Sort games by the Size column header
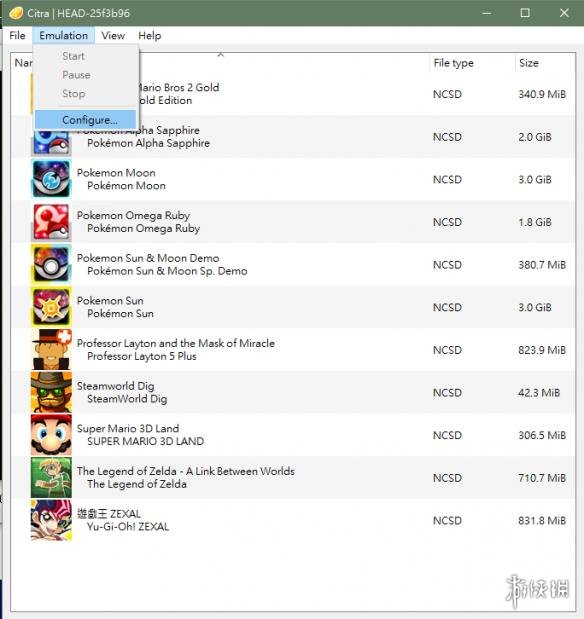The image size is (584, 619). click(529, 63)
